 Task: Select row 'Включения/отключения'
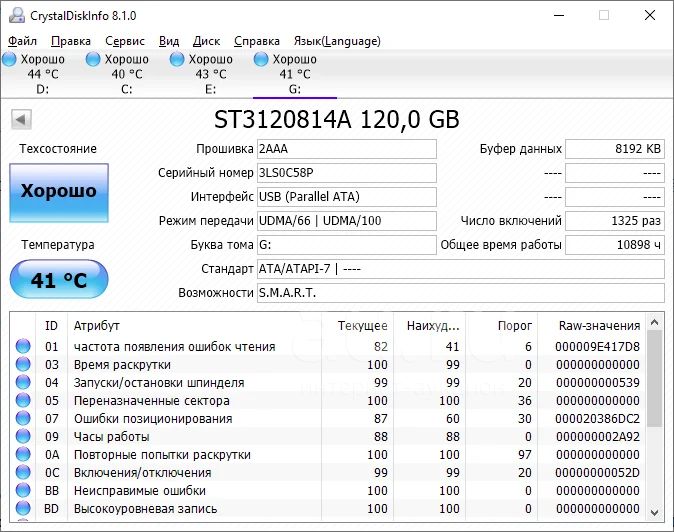328,473
